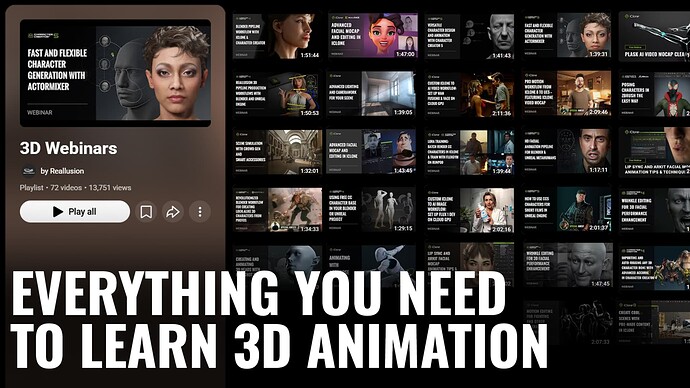Open Advanced Facial Mocap video lasting 1:47:00
Screen dimensions: 690x388
pos(372,36)
